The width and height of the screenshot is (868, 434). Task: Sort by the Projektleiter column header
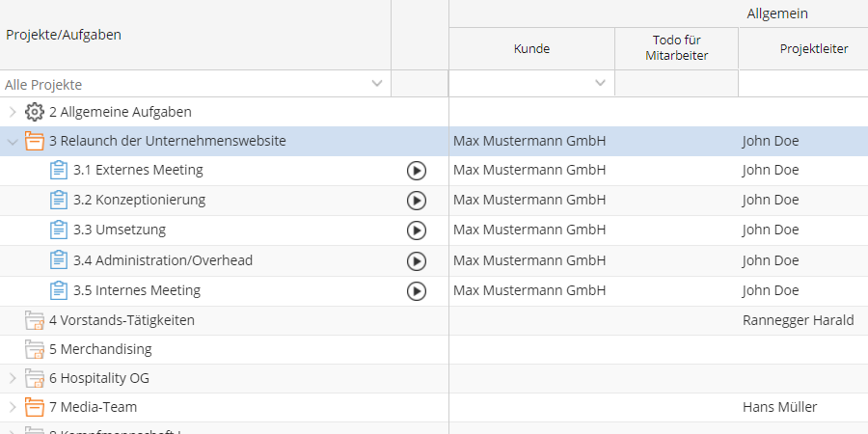coord(803,49)
